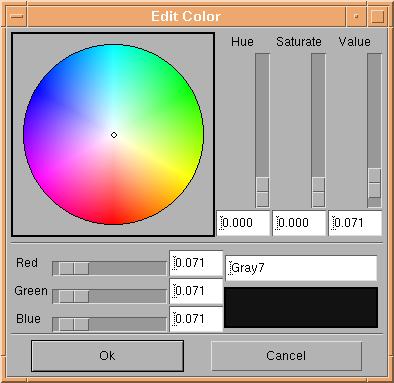
Task: Click the Hue vertical slider thumb
Action: pos(262,192)
